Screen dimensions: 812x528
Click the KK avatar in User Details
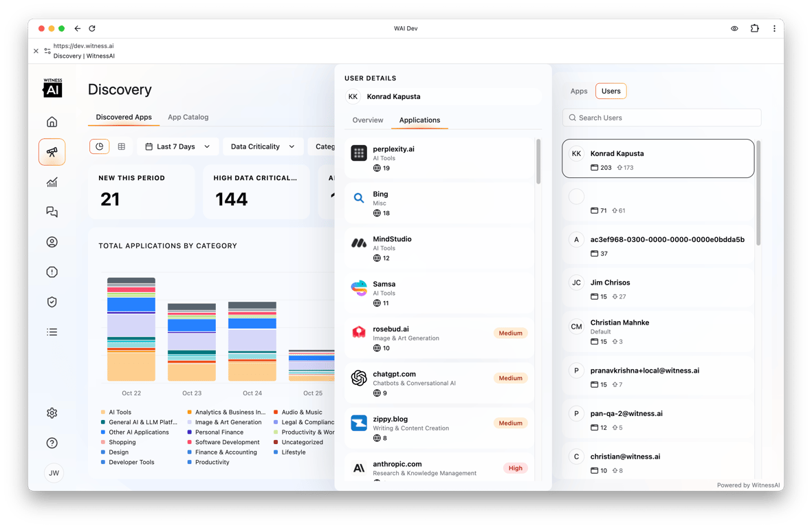pyautogui.click(x=353, y=97)
